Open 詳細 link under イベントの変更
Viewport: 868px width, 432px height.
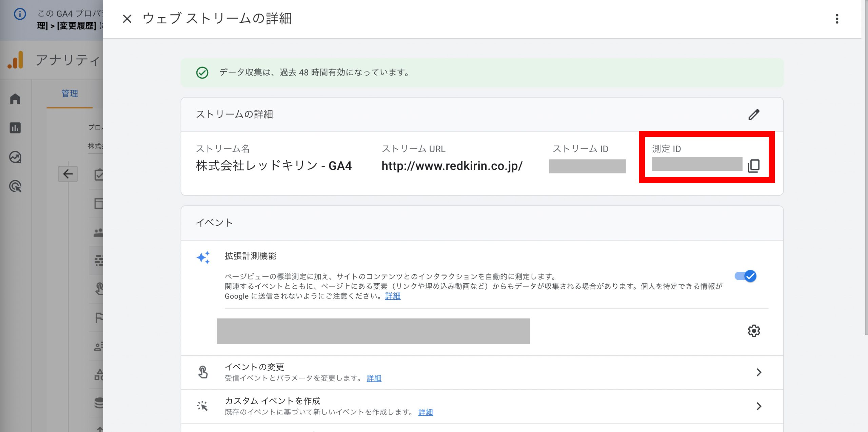tap(374, 378)
